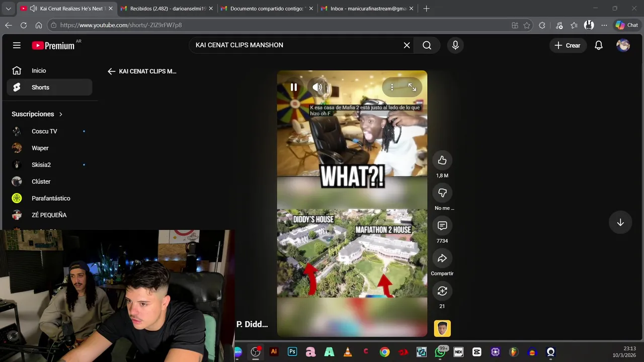The height and width of the screenshot is (362, 644).
Task: Click the search magnifier button
Action: (x=427, y=45)
